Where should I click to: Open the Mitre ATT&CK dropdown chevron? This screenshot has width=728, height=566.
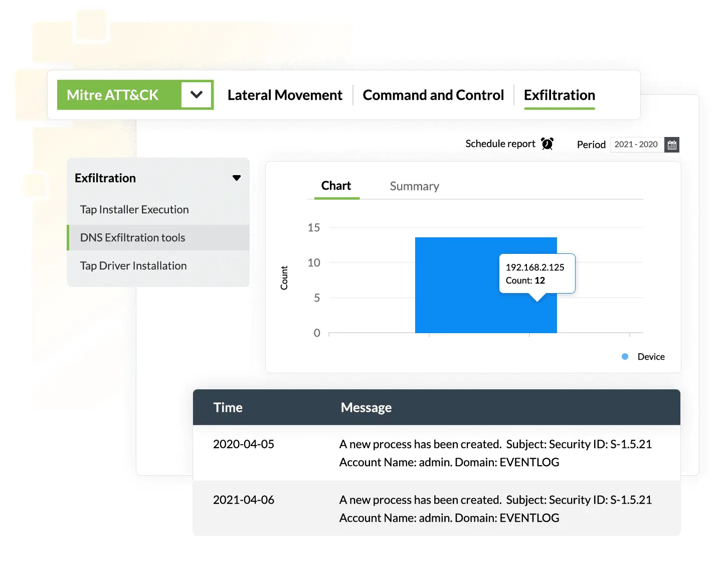pyautogui.click(x=197, y=94)
